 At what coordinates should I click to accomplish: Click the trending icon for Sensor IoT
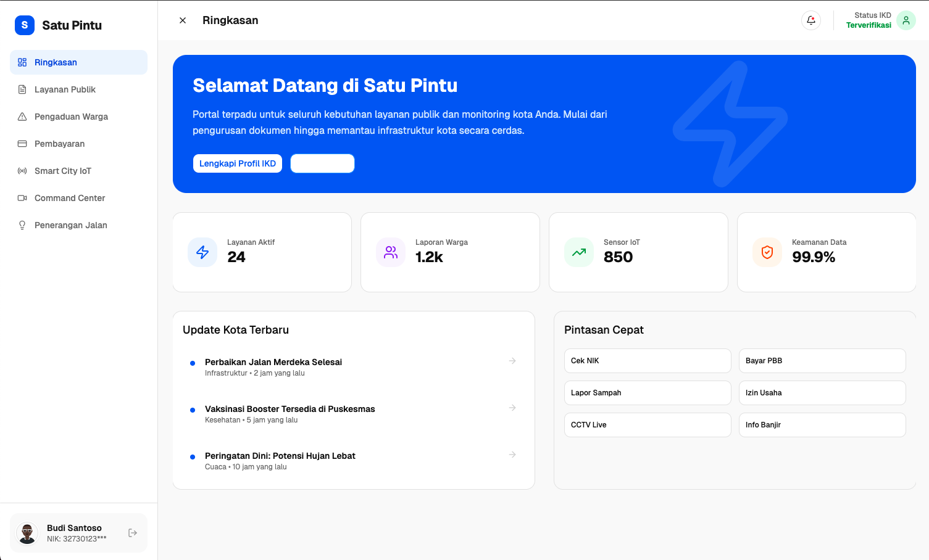point(579,252)
